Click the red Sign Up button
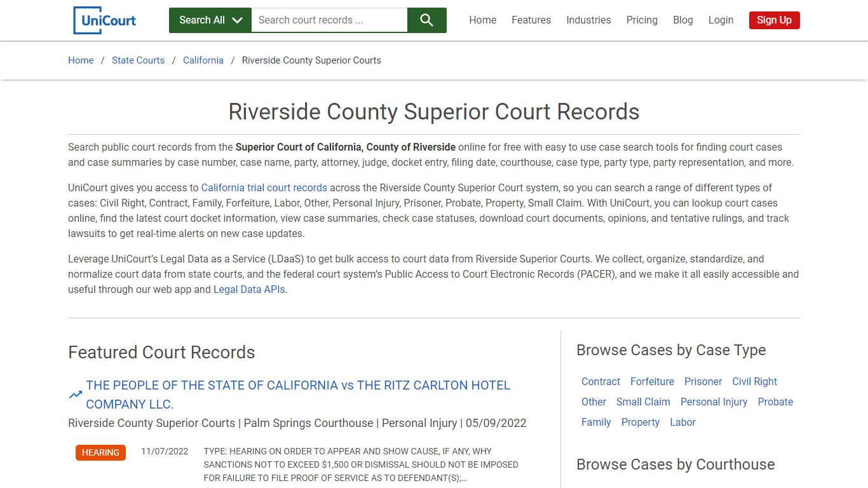This screenshot has height=488, width=868. click(x=774, y=20)
